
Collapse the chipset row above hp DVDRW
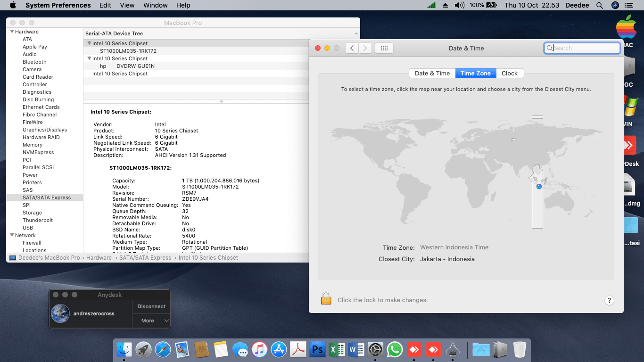click(89, 58)
